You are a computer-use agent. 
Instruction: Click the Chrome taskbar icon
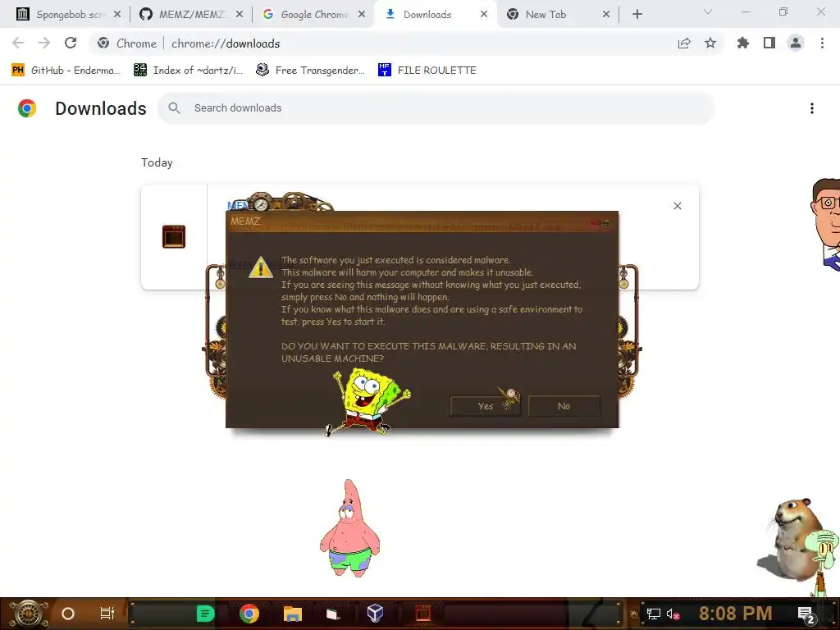pos(249,614)
